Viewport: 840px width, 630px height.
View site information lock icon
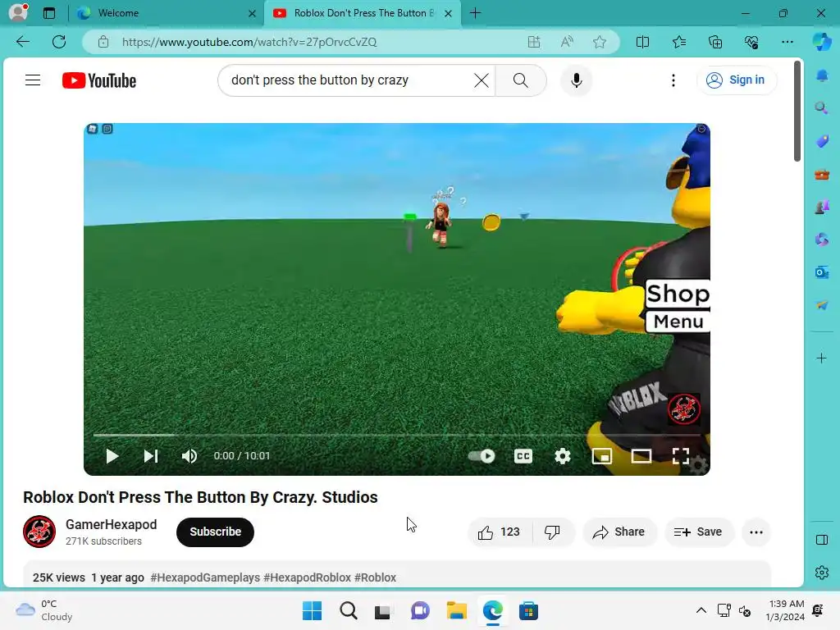coord(103,42)
